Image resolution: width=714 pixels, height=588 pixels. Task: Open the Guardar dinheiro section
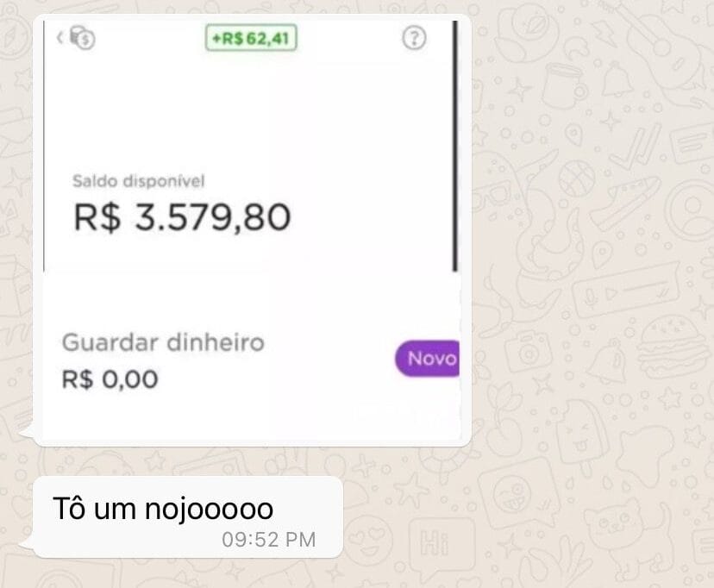pyautogui.click(x=163, y=342)
